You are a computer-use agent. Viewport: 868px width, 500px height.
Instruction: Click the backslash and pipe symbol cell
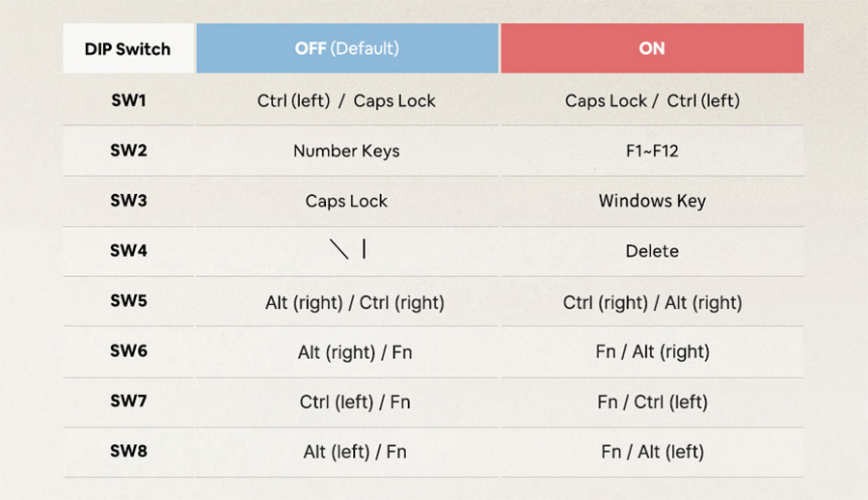[x=347, y=249]
